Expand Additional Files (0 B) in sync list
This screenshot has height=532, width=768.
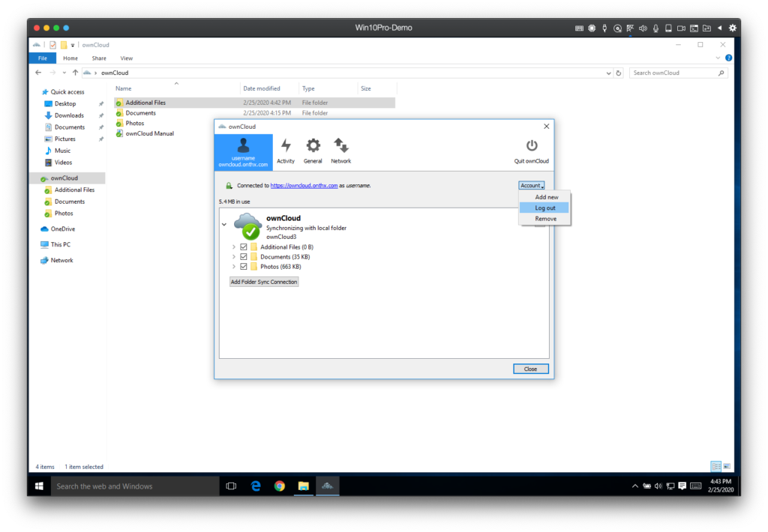pyautogui.click(x=234, y=247)
